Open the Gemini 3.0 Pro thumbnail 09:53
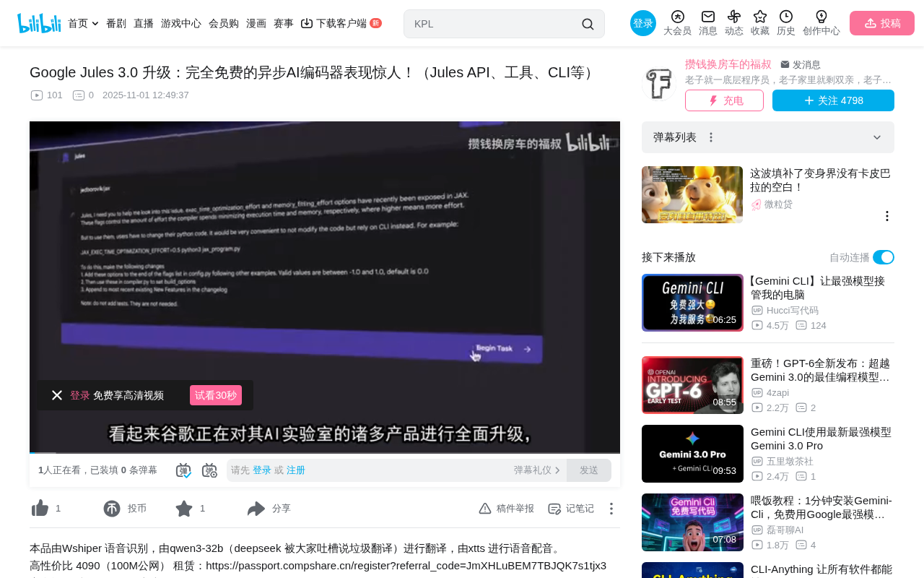The width and height of the screenshot is (924, 578). pyautogui.click(x=692, y=454)
